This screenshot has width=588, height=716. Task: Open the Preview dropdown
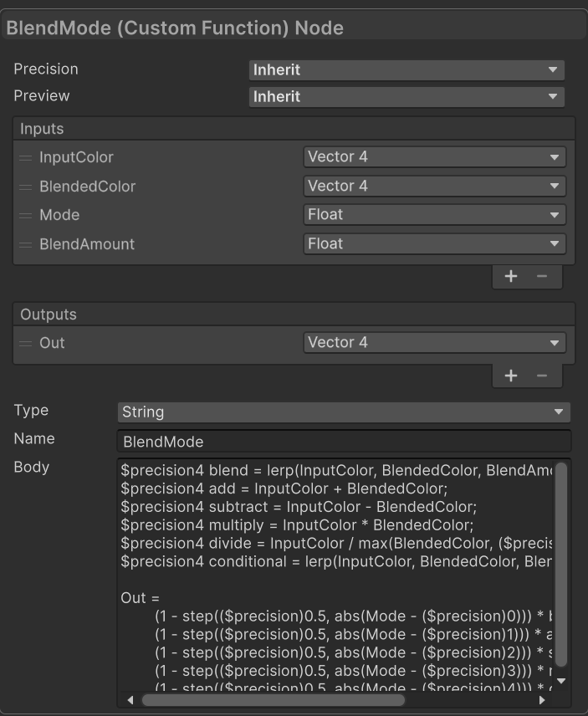click(x=406, y=97)
